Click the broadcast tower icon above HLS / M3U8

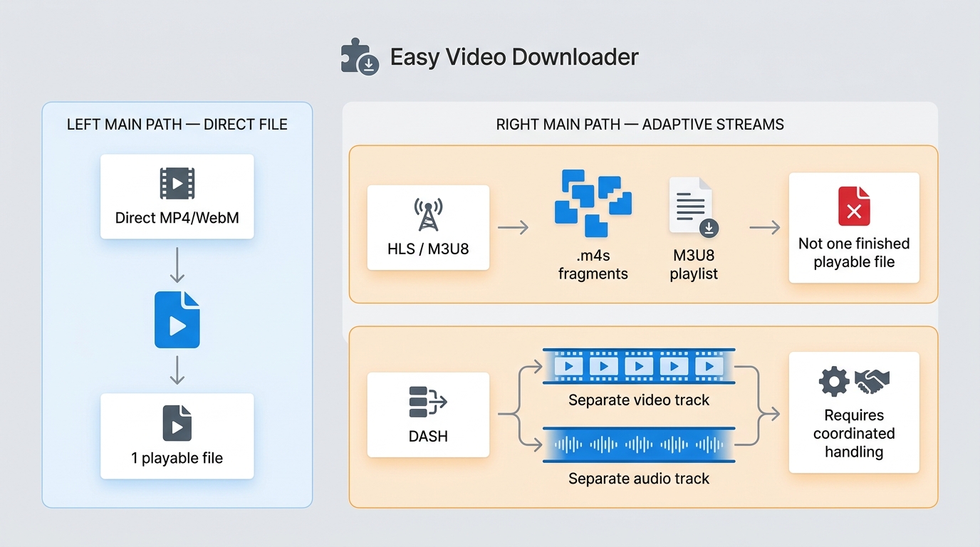click(428, 214)
